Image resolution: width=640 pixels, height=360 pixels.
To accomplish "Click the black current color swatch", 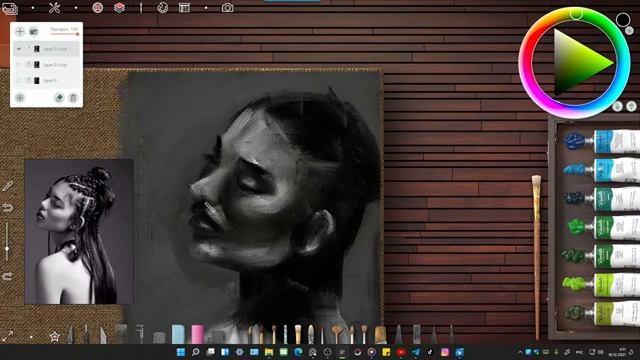I will 623,19.
